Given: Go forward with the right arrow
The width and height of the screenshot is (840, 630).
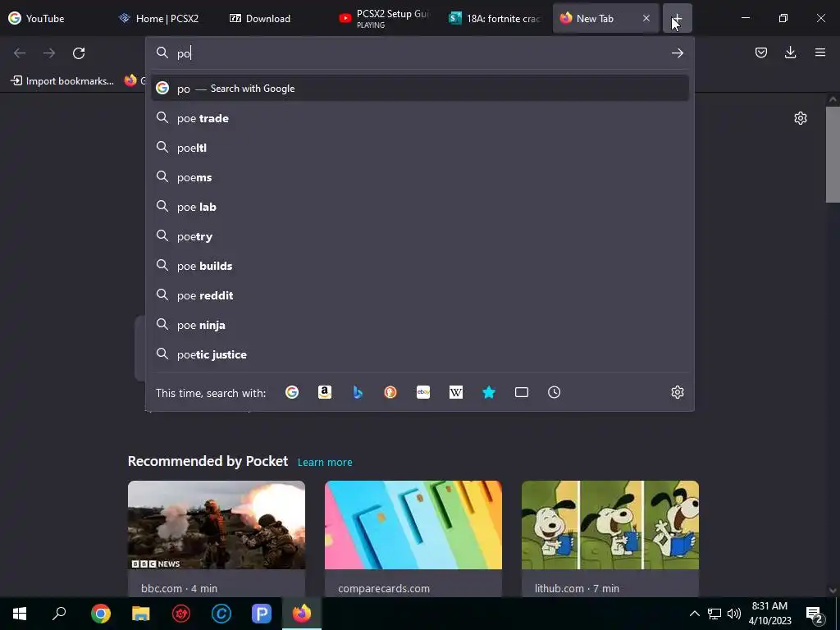Looking at the screenshot, I should [49, 53].
